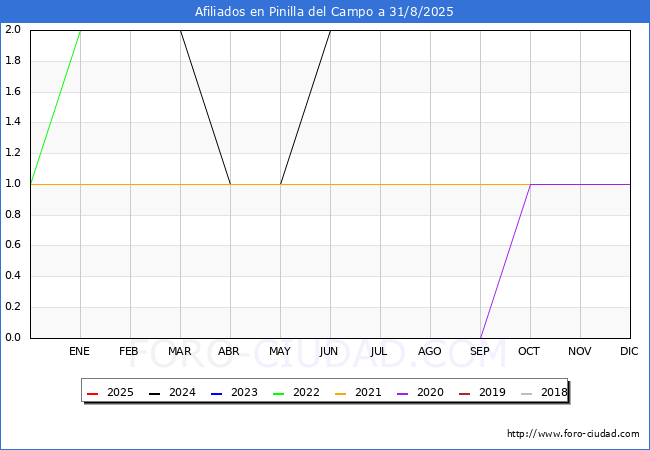Click the 1.0 y-axis tick label

[13, 184]
